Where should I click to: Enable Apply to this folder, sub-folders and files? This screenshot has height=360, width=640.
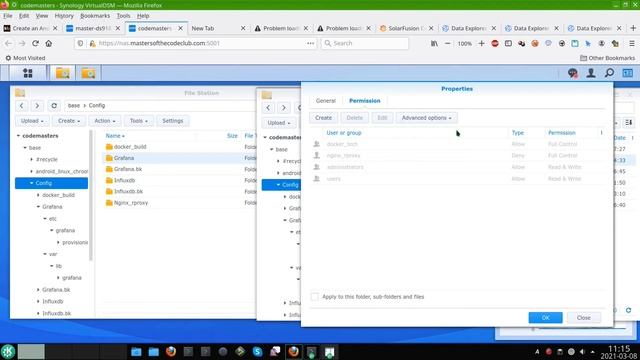pyautogui.click(x=314, y=297)
